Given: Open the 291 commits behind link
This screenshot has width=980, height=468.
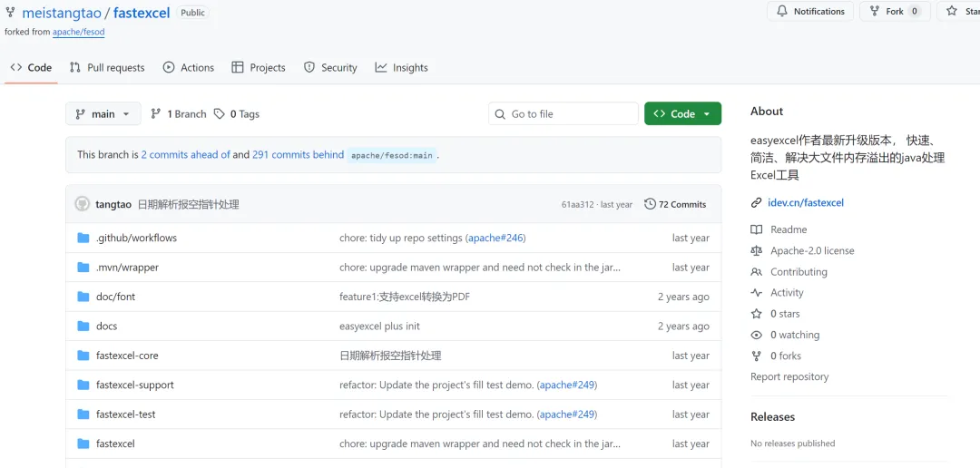Looking at the screenshot, I should tap(298, 155).
